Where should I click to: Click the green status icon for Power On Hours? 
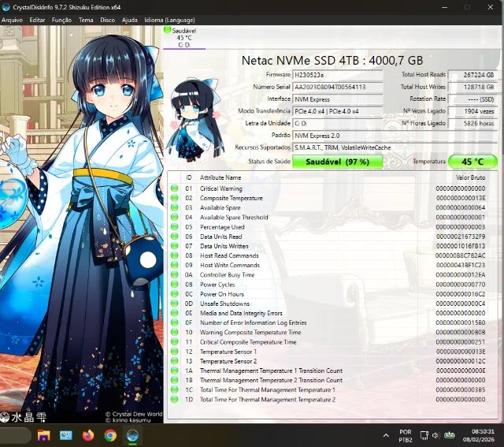pos(175,294)
